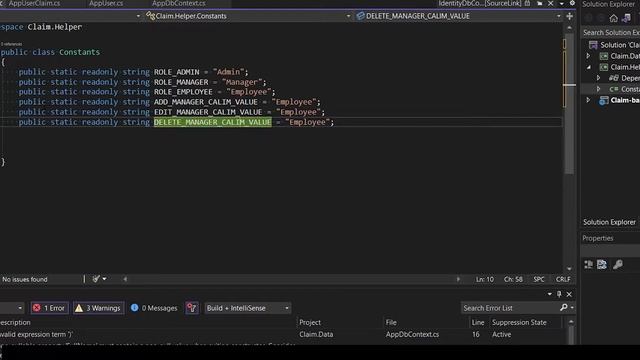The image size is (640, 360).
Task: Click the search magnifier in Error List
Action: point(564,307)
